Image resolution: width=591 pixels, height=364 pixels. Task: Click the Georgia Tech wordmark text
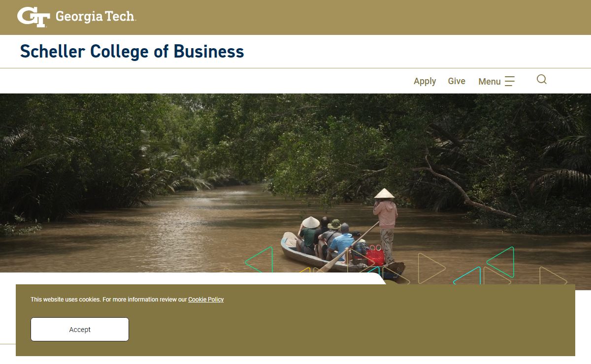click(96, 17)
